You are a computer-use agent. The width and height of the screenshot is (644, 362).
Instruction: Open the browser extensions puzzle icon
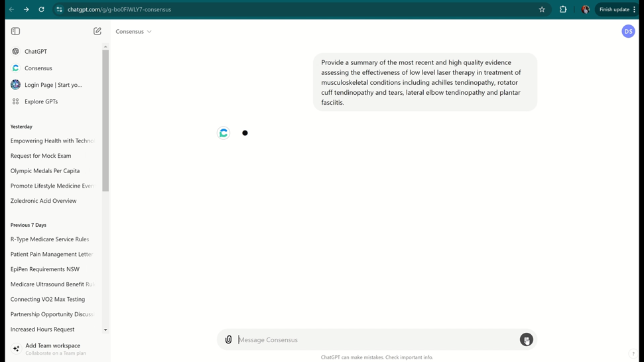pos(563,9)
